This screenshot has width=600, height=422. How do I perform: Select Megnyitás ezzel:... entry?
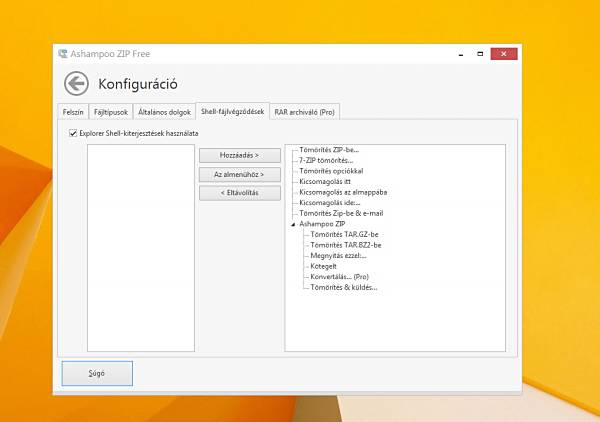[x=338, y=256]
